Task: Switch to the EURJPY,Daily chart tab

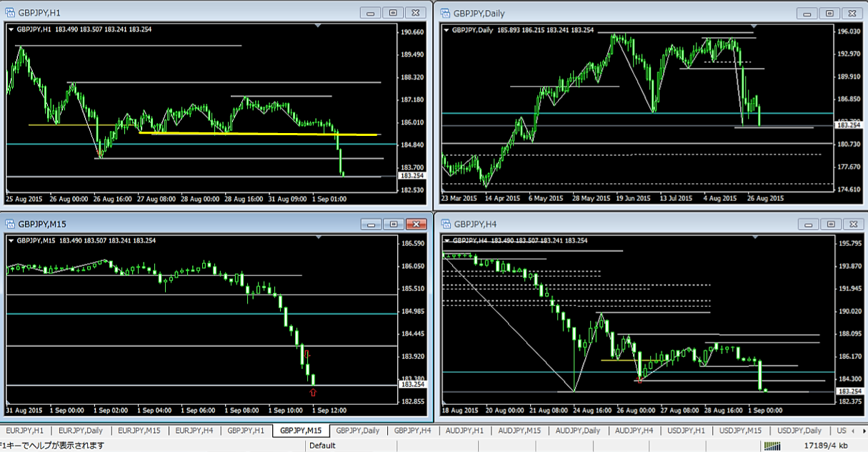Action: 80,431
